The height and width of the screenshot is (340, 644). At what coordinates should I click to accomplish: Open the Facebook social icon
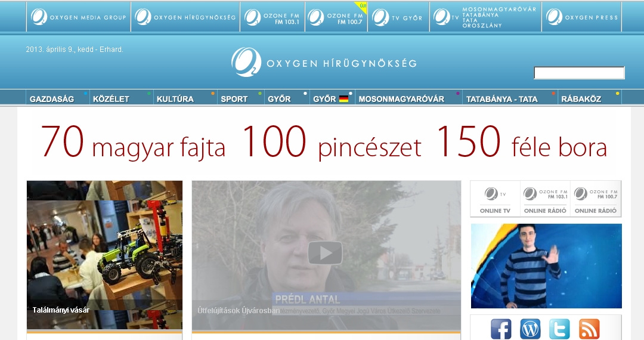point(501,329)
